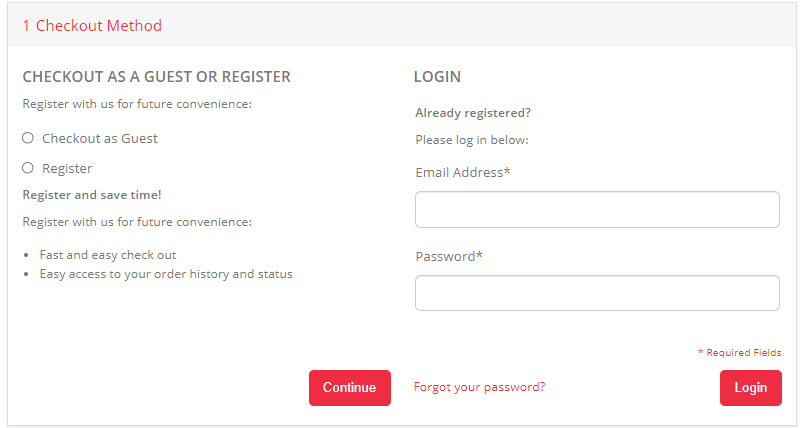Click the 'LOGIN' section heading
This screenshot has height=428, width=804.
click(437, 76)
